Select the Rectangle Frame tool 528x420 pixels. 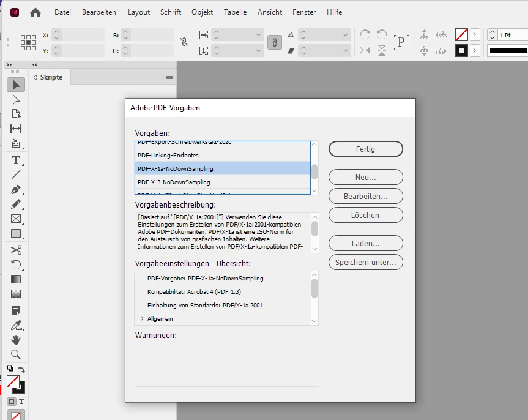click(16, 219)
